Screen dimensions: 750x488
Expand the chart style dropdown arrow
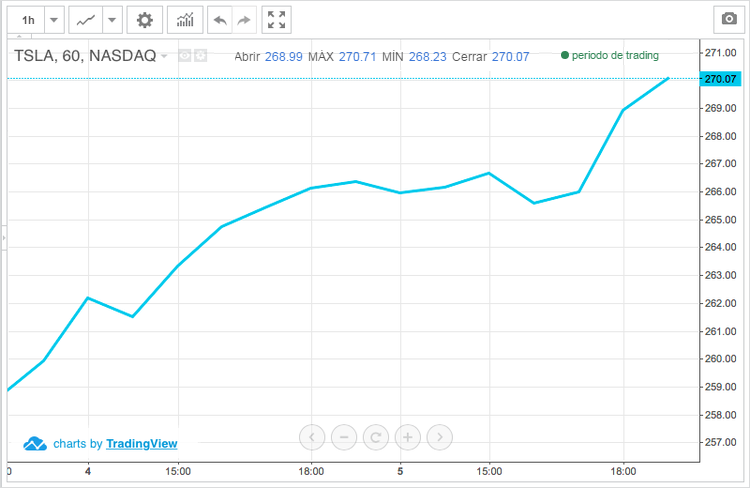[x=112, y=20]
